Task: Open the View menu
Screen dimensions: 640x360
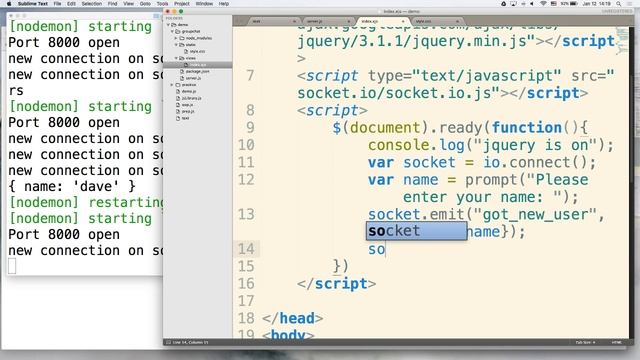Action: click(x=128, y=4)
